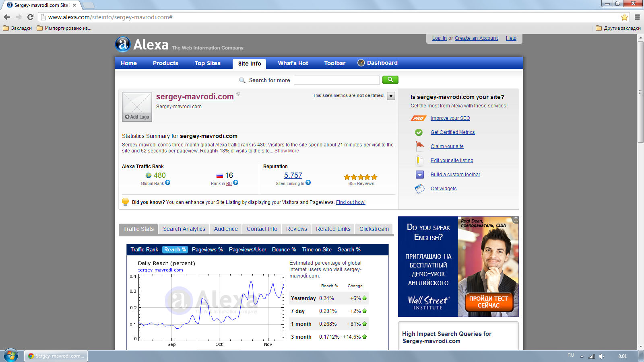Click the green search button
Viewport: 644px width, 362px height.
(x=390, y=80)
